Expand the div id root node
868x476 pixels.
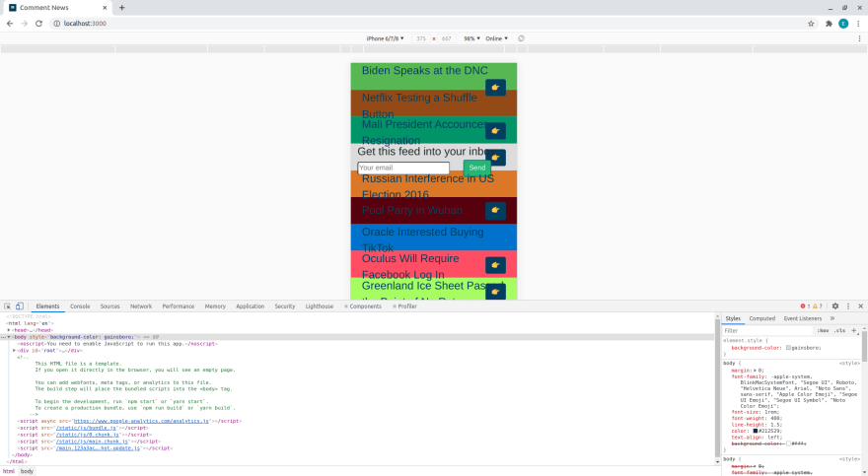pyautogui.click(x=15, y=351)
